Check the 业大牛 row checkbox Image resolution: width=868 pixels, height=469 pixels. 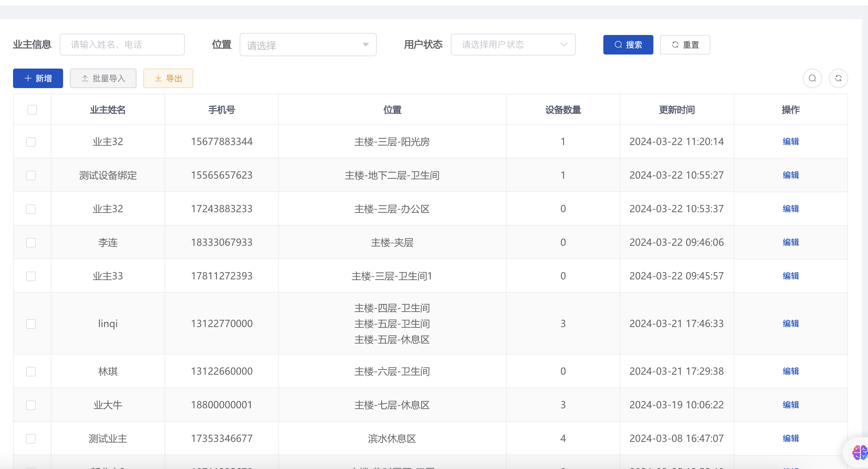click(31, 405)
